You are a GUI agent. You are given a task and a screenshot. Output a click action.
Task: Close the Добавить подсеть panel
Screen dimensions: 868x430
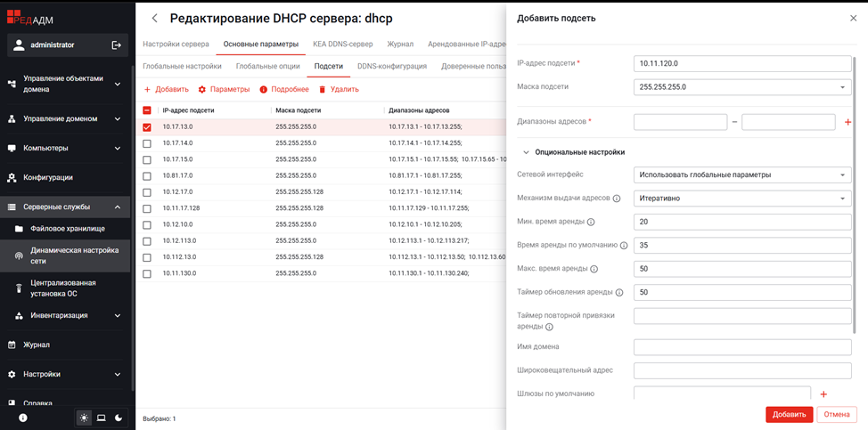(x=853, y=18)
